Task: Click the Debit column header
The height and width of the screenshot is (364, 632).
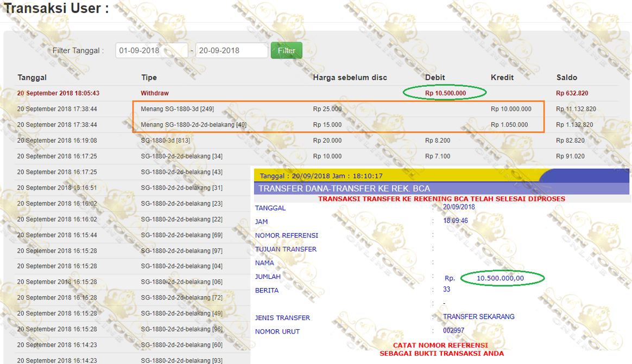Action: click(x=435, y=78)
